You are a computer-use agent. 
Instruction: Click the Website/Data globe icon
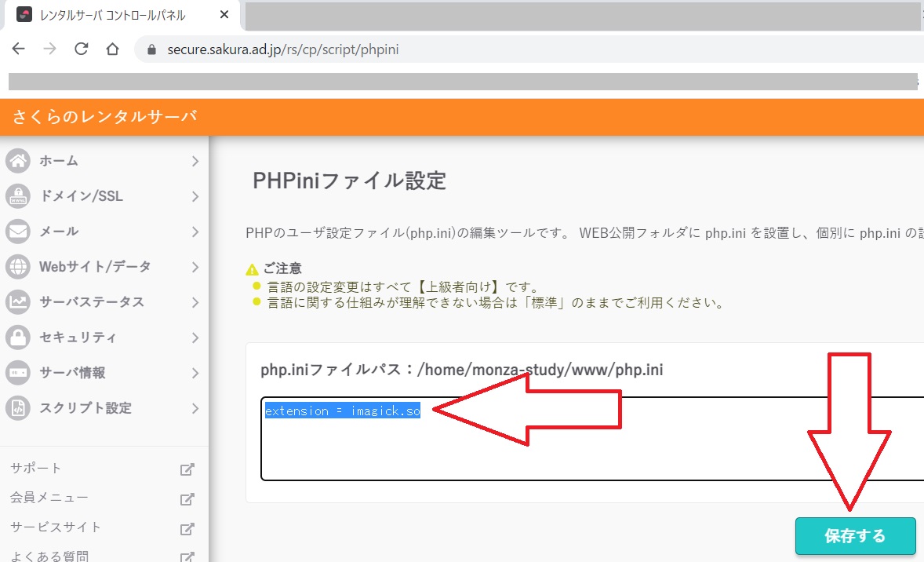[x=18, y=267]
